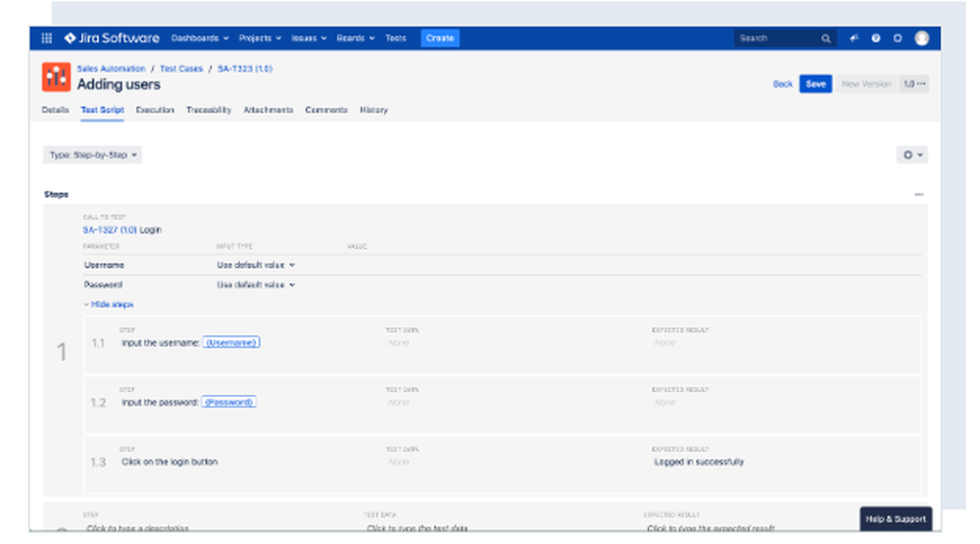The height and width of the screenshot is (544, 980).
Task: Open the settings gear in top bar
Action: (898, 38)
